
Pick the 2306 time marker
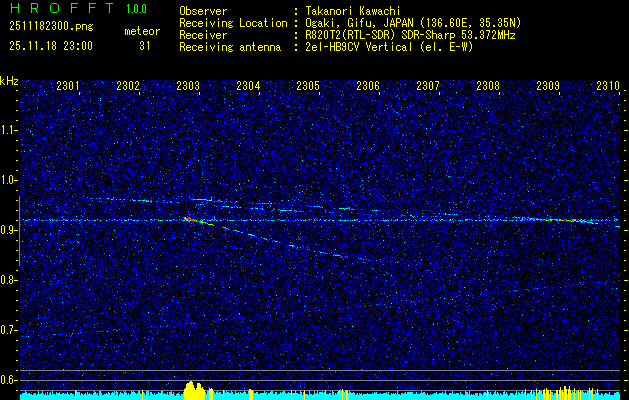coord(368,87)
